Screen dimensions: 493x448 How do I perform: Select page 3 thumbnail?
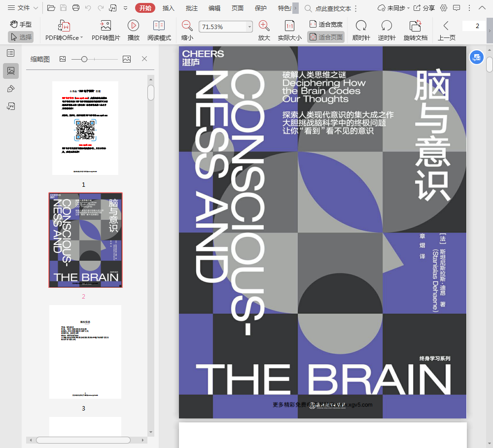click(85, 352)
